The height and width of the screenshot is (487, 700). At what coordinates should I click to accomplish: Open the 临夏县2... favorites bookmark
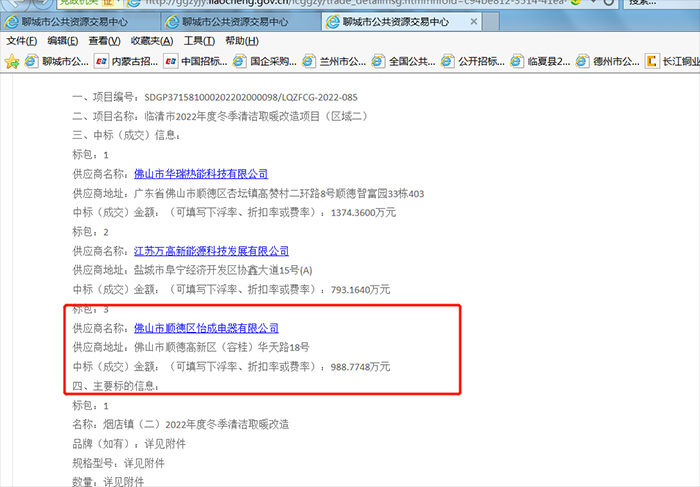click(x=541, y=61)
